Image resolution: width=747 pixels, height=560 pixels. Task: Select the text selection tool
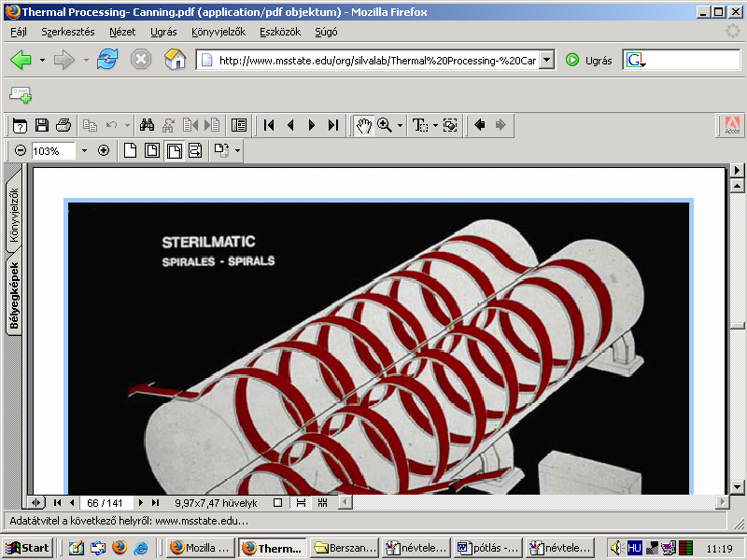[x=419, y=125]
